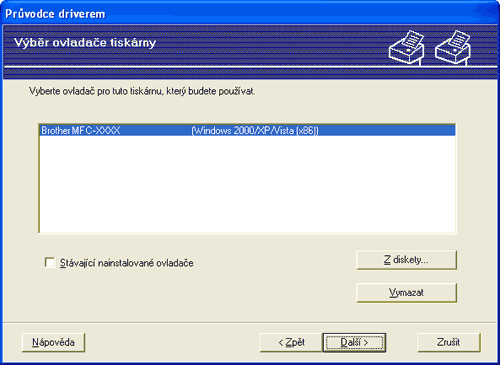Select the Brother MFC-XXXX driver entry

point(247,130)
